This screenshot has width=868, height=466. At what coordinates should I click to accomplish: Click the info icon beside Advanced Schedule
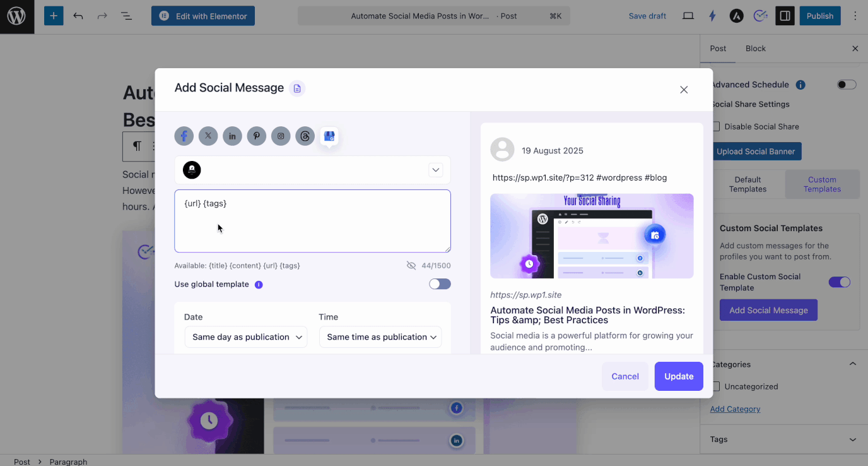pos(801,85)
